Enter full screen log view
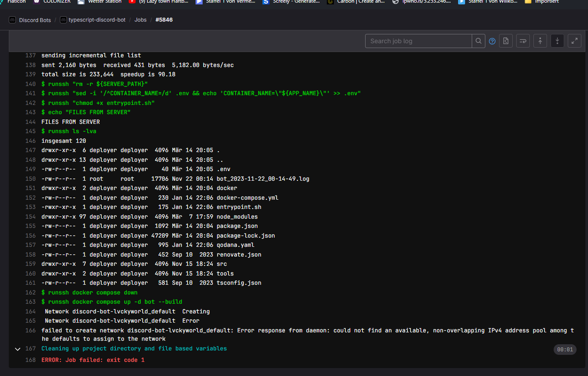The width and height of the screenshot is (588, 376). (x=574, y=41)
